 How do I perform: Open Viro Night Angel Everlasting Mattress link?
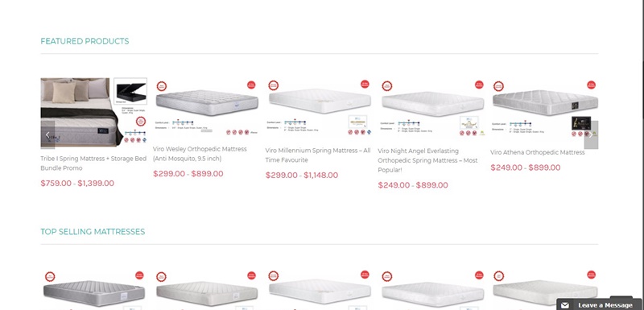427,160
